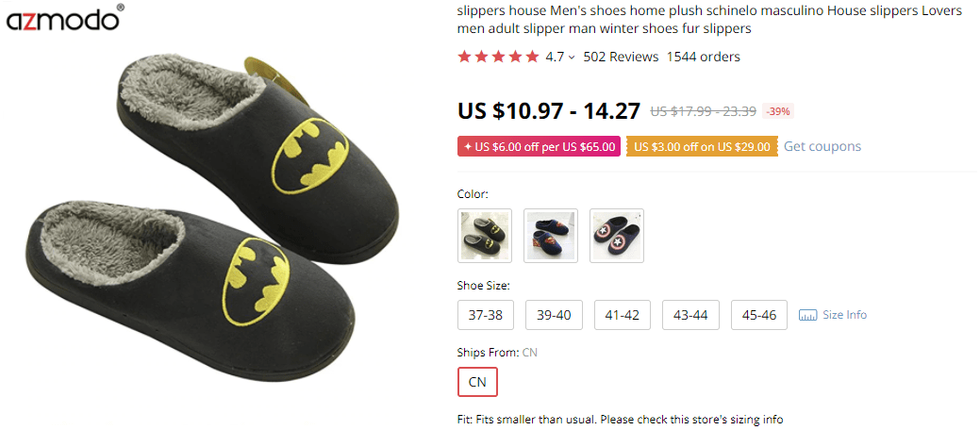Click the slippers product title text
This screenshot has width=980, height=430.
(709, 20)
